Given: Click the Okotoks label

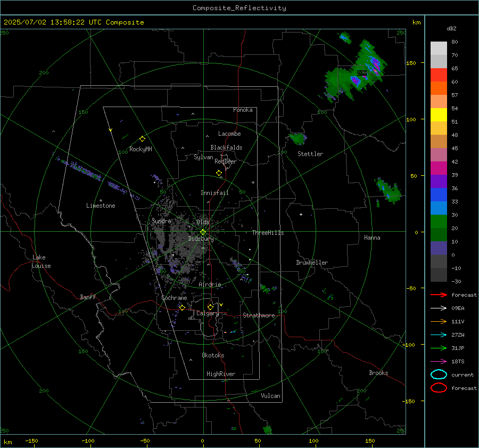Looking at the screenshot, I should click(213, 355).
